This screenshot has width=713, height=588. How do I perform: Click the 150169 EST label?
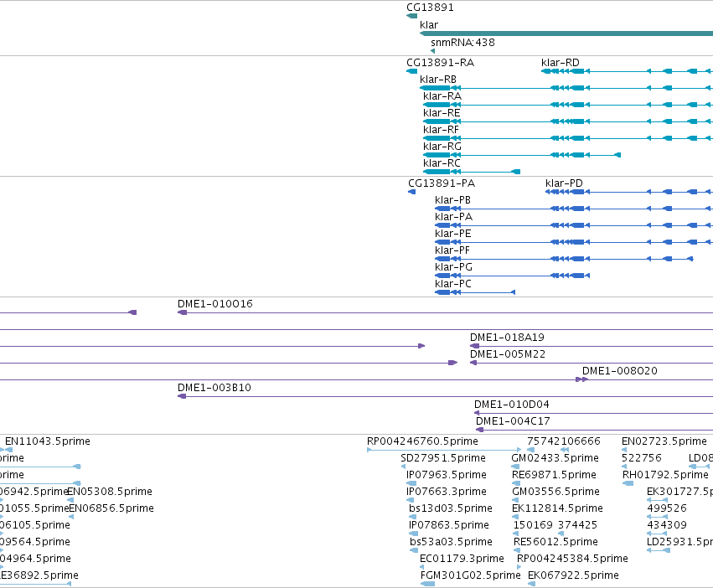click(533, 525)
